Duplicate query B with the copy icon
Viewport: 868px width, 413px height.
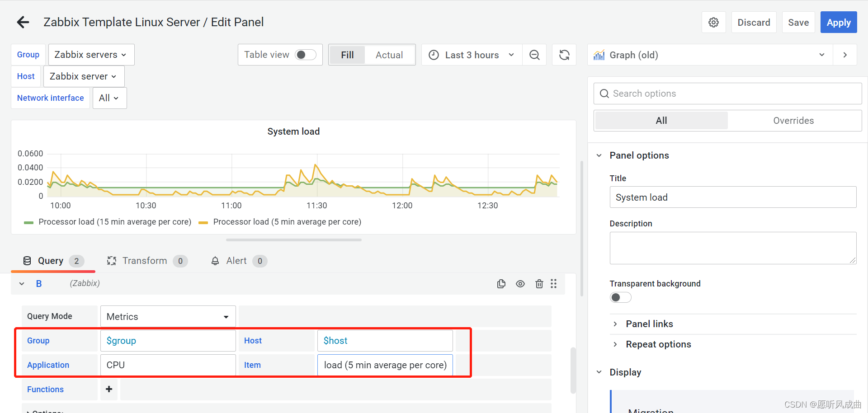pyautogui.click(x=501, y=283)
